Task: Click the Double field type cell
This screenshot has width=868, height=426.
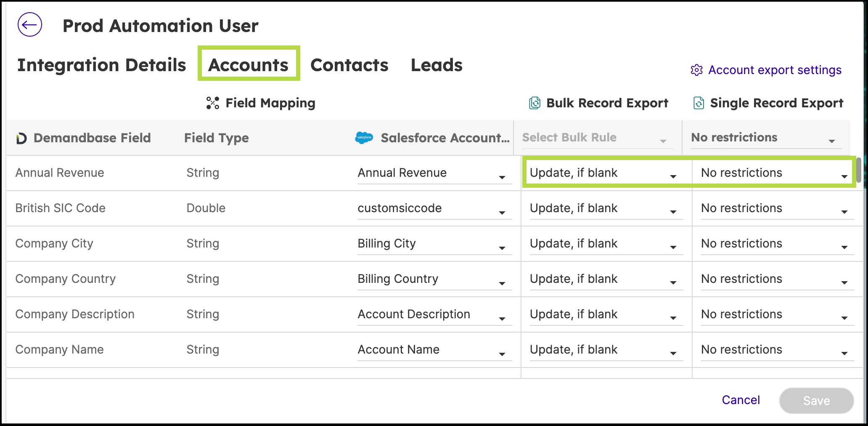Action: point(206,208)
